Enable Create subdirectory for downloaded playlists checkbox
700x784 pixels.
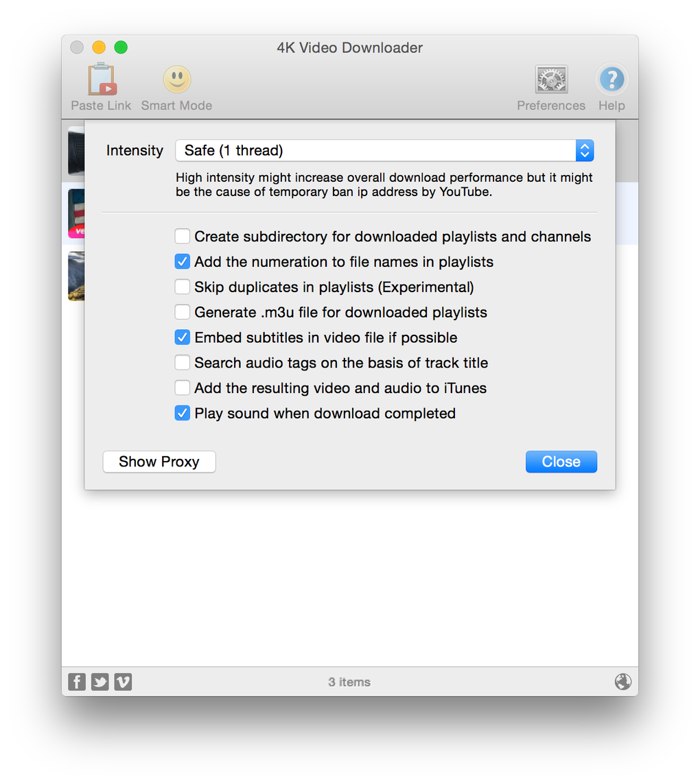(182, 236)
